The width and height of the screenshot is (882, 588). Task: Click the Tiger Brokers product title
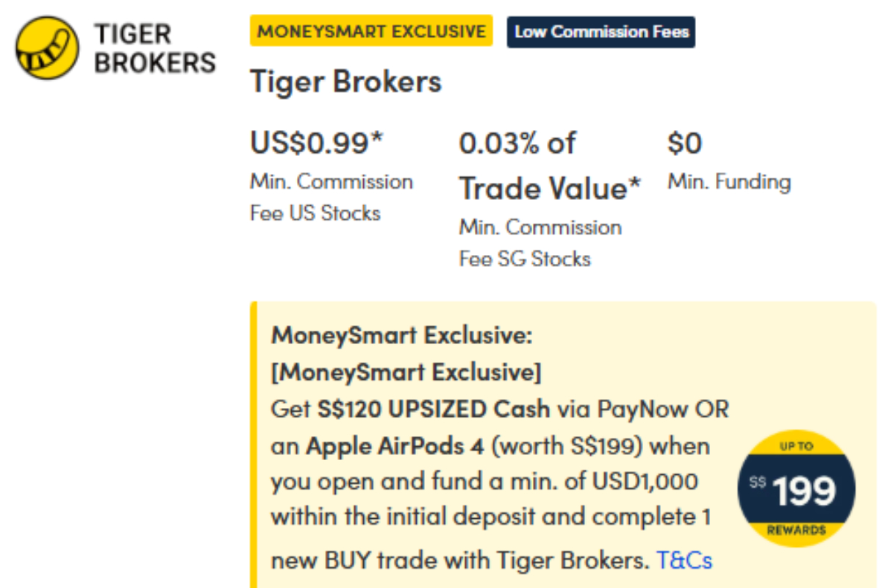point(346,82)
